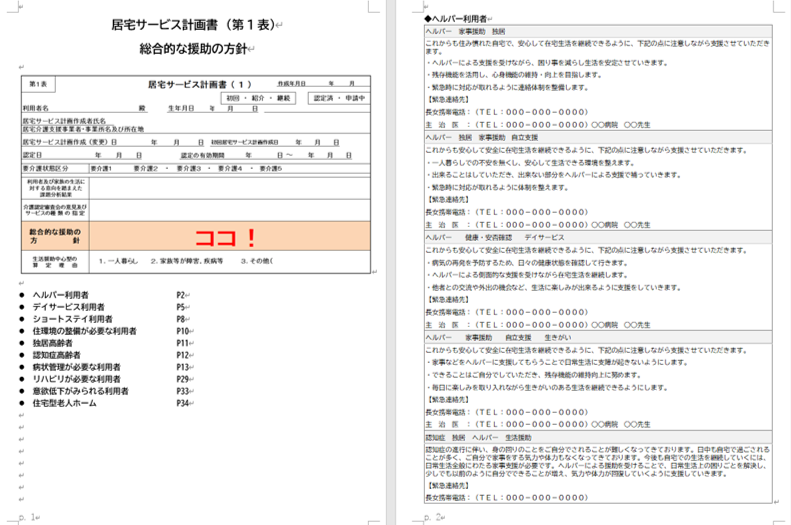Viewport: 791px width, 525px height.
Task: Click the '生活援助中心型の算定理由' cell
Action: click(55, 262)
